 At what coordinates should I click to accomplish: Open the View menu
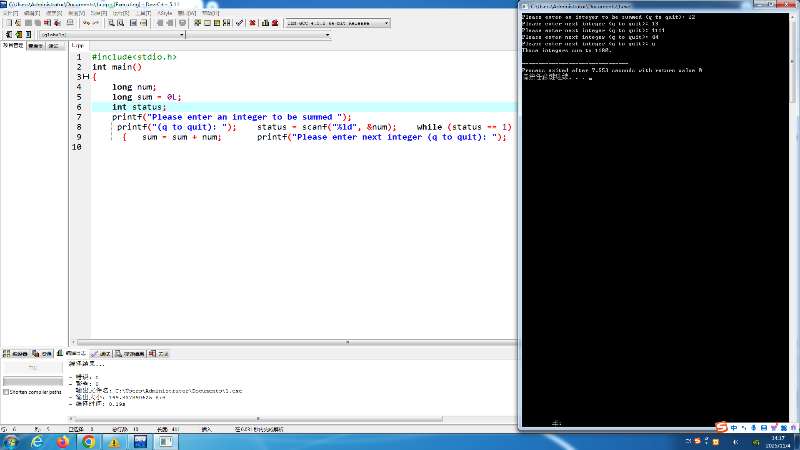point(77,13)
